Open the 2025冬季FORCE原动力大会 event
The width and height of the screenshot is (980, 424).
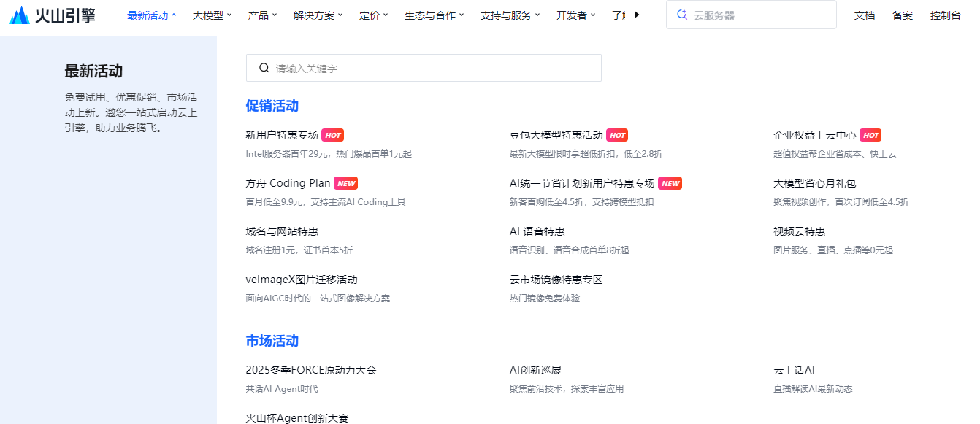coord(311,370)
